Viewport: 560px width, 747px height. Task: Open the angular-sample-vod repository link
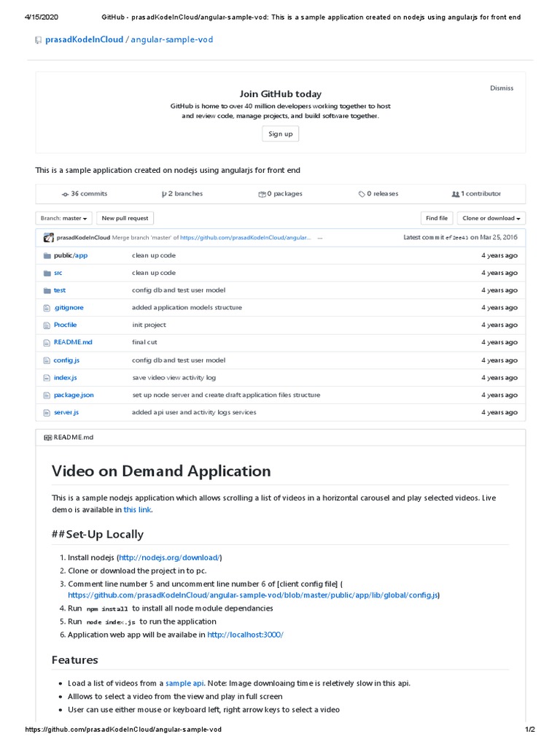[x=172, y=39]
